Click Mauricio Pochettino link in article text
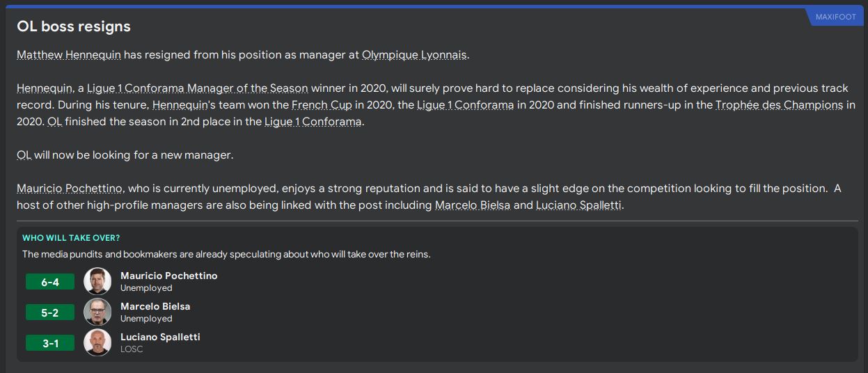Viewport: 868px width, 373px height. [70, 189]
